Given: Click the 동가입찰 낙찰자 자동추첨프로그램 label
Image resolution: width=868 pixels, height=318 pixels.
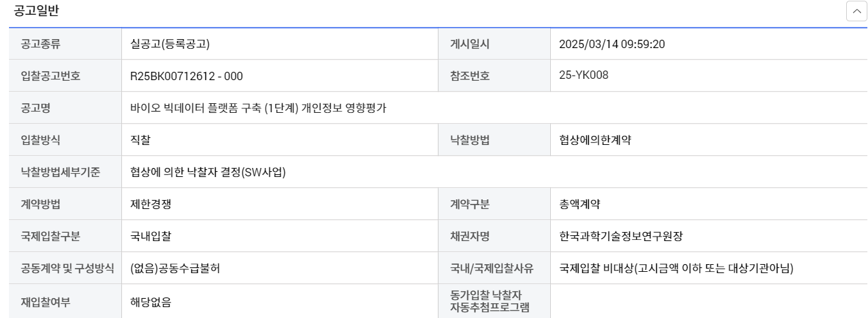Looking at the screenshot, I should [x=490, y=301].
